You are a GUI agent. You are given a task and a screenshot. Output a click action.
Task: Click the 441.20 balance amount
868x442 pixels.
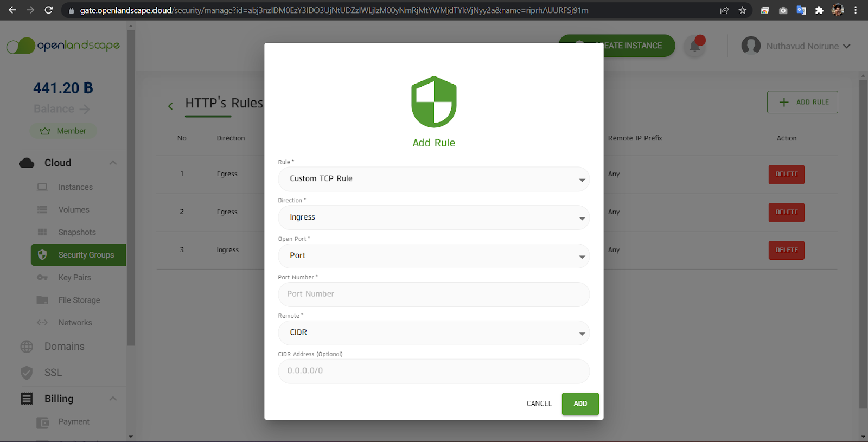pos(63,88)
